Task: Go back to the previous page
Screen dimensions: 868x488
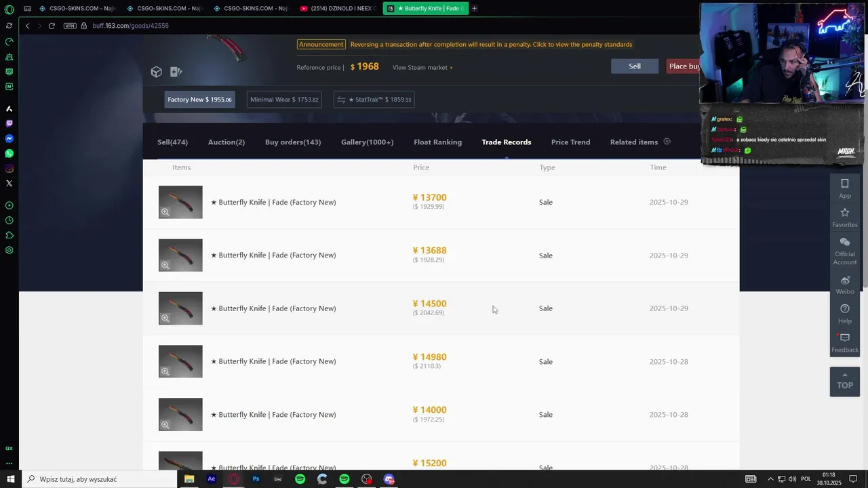Action: [x=27, y=26]
